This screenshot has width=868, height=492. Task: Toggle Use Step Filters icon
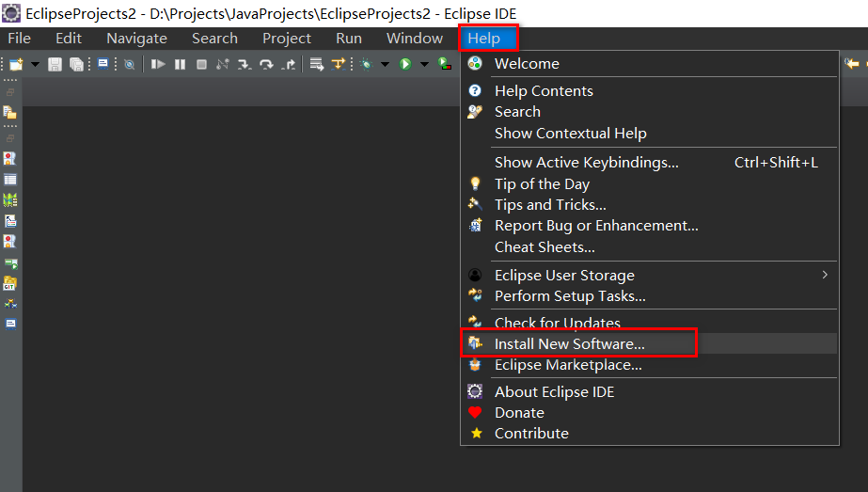click(338, 64)
